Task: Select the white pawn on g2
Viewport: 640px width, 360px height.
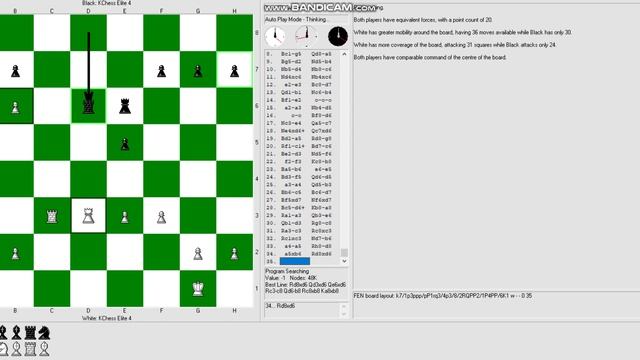Action: [x=198, y=253]
